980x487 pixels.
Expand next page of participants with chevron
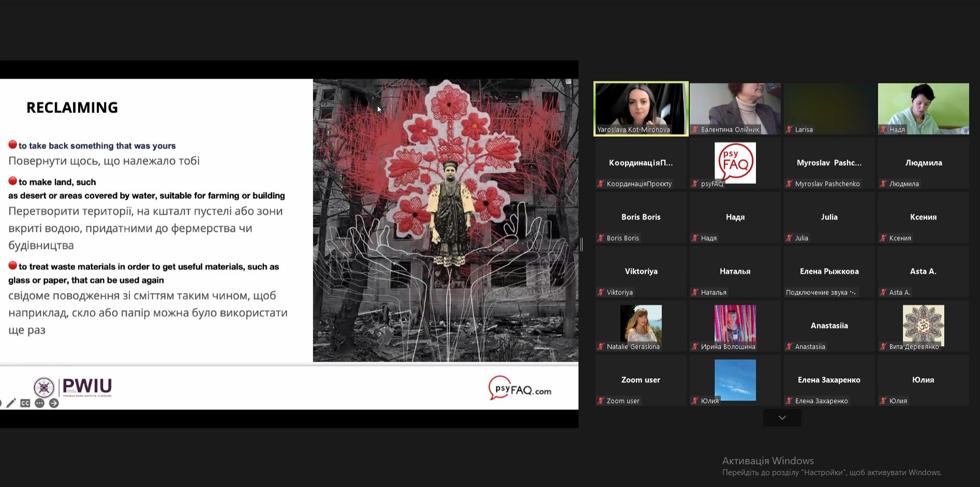pyautogui.click(x=782, y=418)
